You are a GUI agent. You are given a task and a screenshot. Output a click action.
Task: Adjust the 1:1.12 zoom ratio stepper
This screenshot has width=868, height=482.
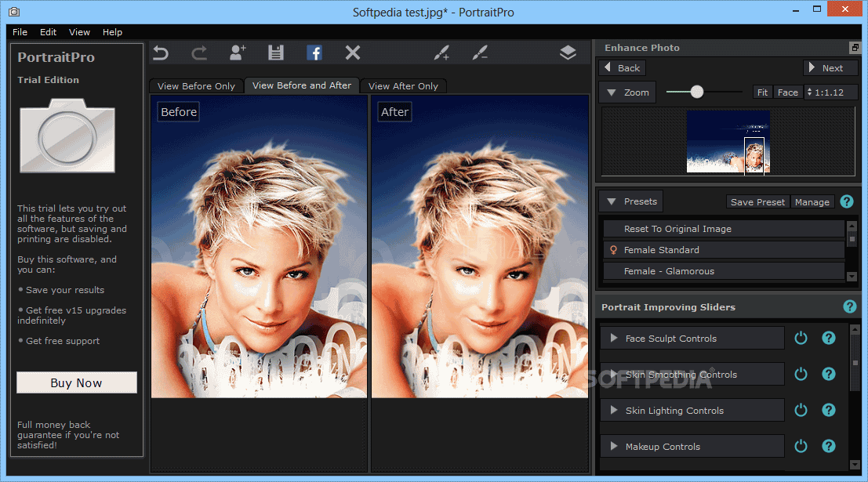[x=810, y=92]
